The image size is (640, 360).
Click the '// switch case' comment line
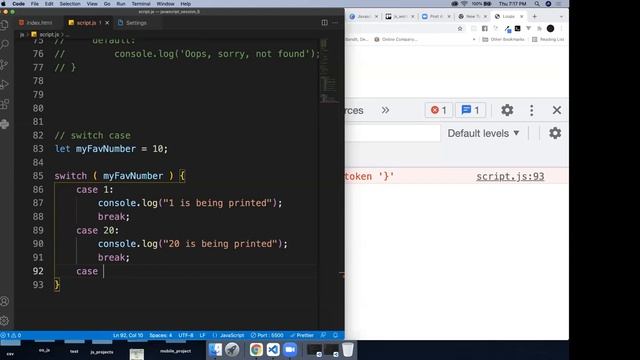[x=92, y=135]
